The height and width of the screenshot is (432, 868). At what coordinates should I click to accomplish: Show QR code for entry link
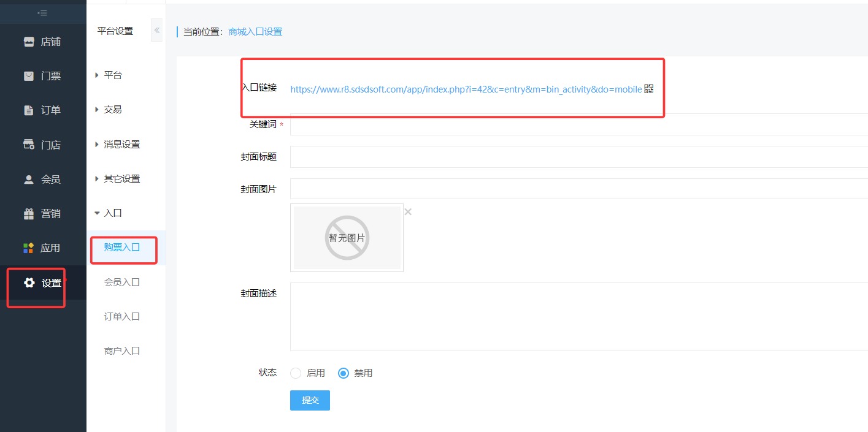(649, 89)
